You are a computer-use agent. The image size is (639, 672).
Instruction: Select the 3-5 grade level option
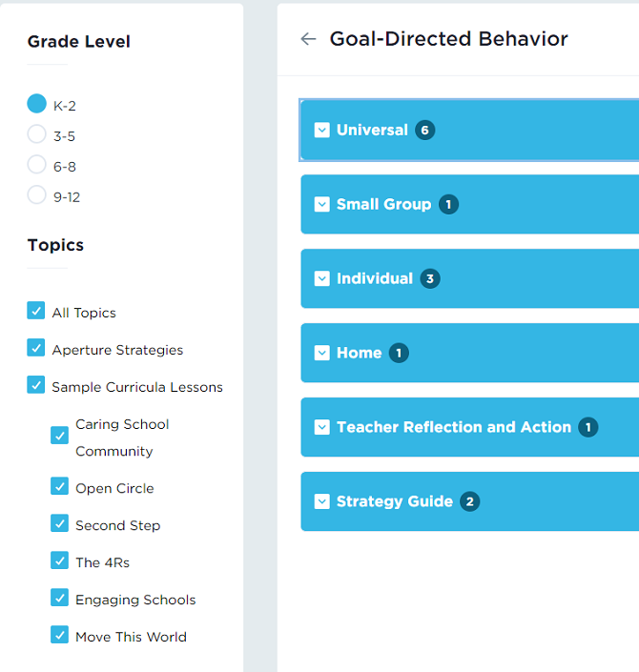[37, 134]
